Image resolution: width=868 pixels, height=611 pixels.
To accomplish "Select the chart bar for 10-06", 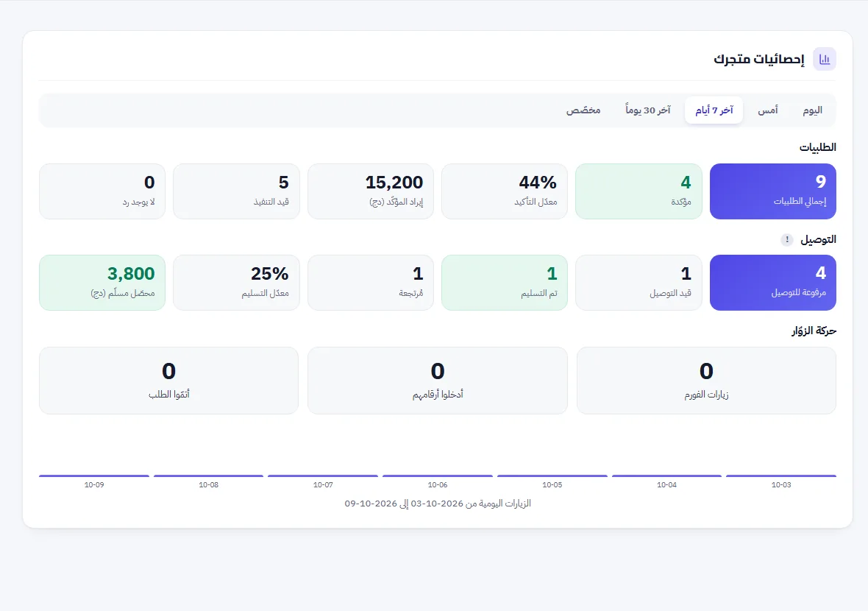I will coord(438,476).
